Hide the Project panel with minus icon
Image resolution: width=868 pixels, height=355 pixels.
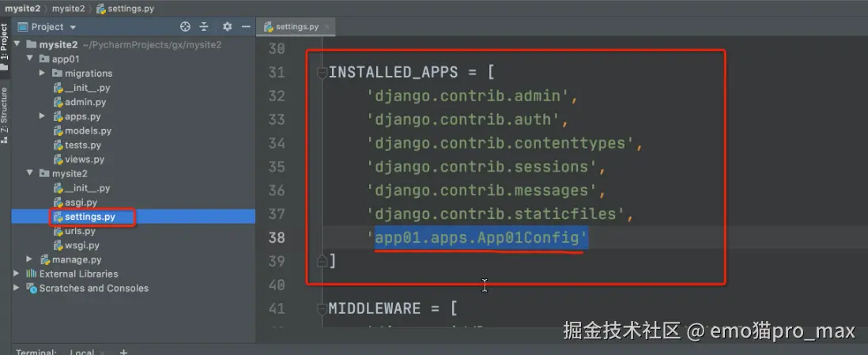(x=246, y=27)
